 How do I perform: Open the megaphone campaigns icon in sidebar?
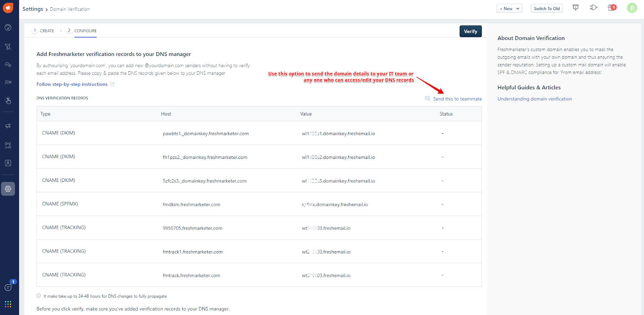point(8,126)
